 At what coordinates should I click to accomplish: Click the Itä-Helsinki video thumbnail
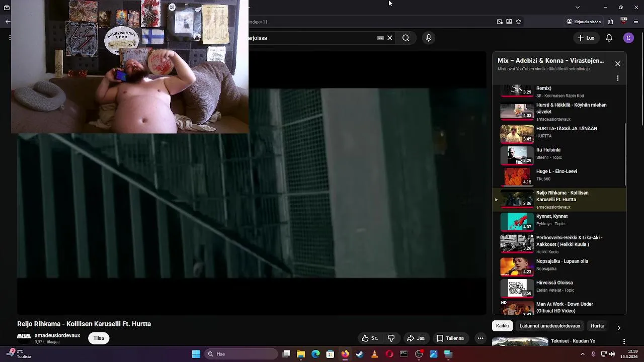point(517,155)
